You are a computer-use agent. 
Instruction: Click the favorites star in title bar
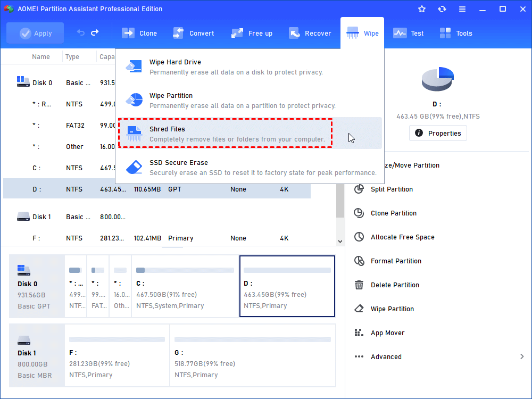422,9
